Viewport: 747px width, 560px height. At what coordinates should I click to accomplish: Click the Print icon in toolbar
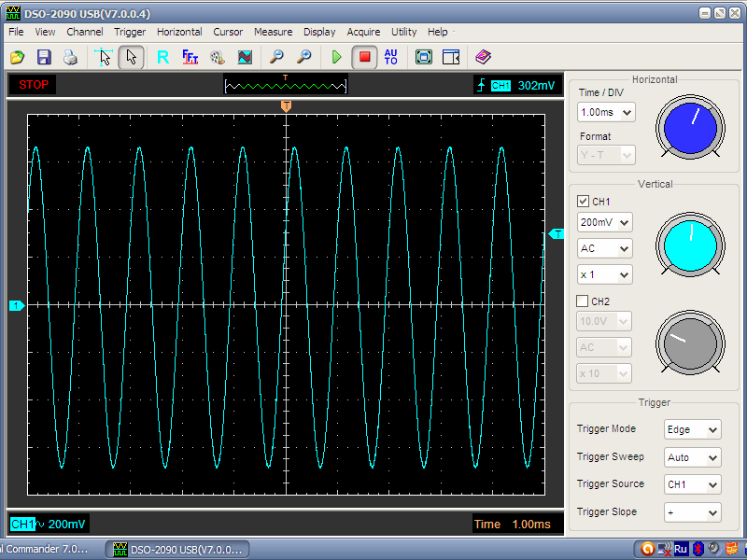click(x=70, y=57)
